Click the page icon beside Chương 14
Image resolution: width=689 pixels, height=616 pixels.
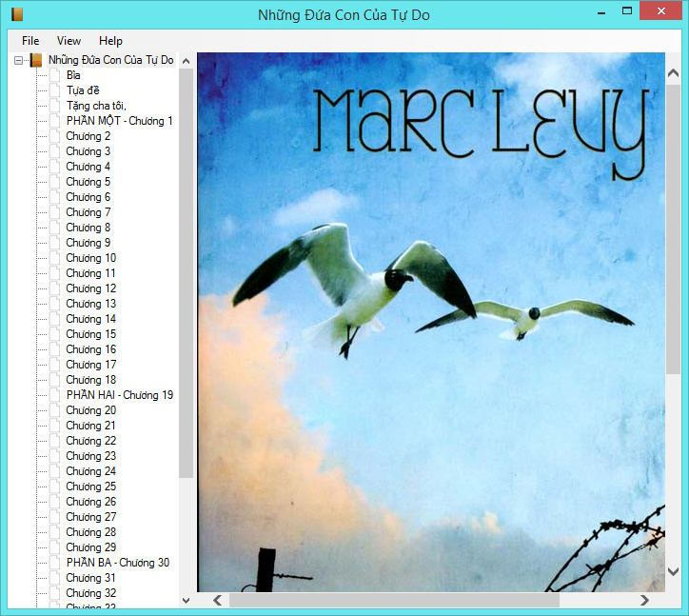click(x=55, y=319)
